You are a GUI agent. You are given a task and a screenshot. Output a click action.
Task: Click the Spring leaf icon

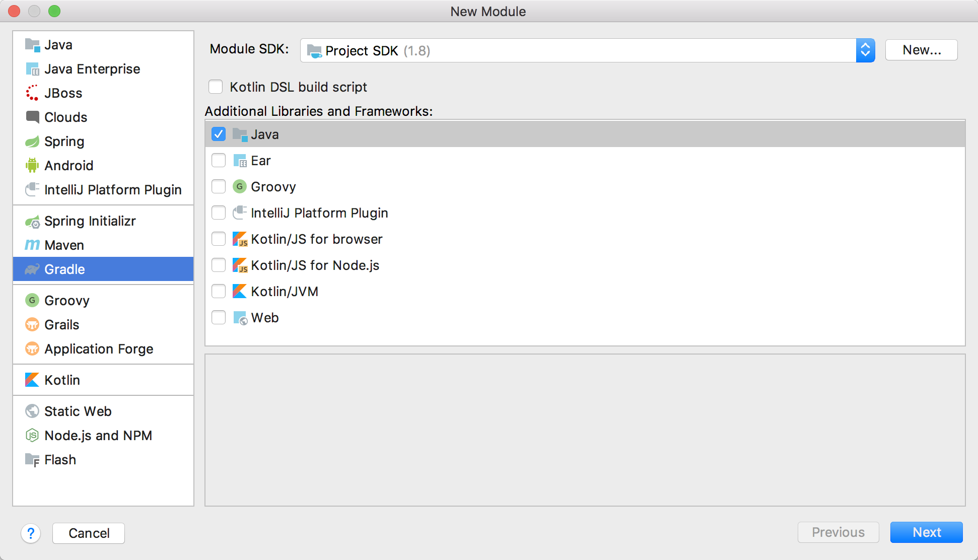point(32,142)
